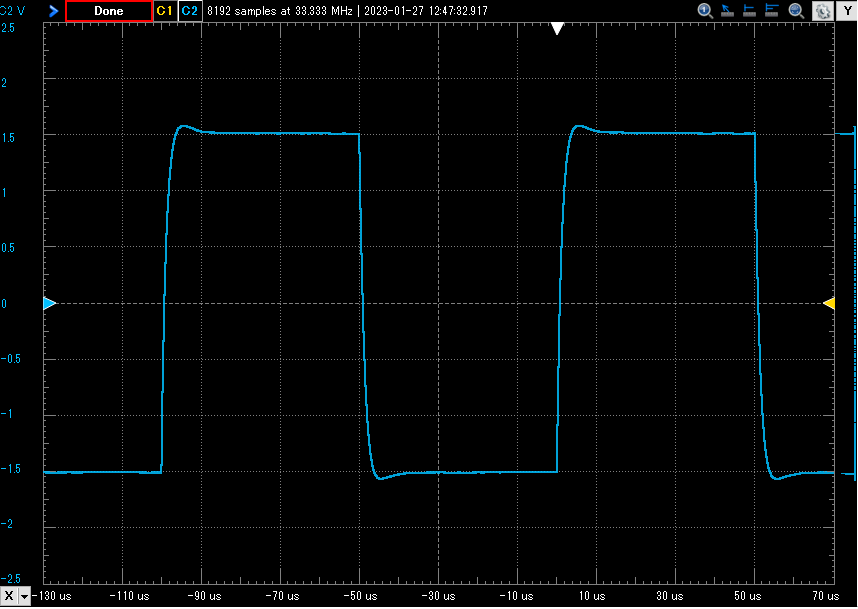Open plot options gear menu
Viewport: 858px width, 609px height.
pos(823,11)
